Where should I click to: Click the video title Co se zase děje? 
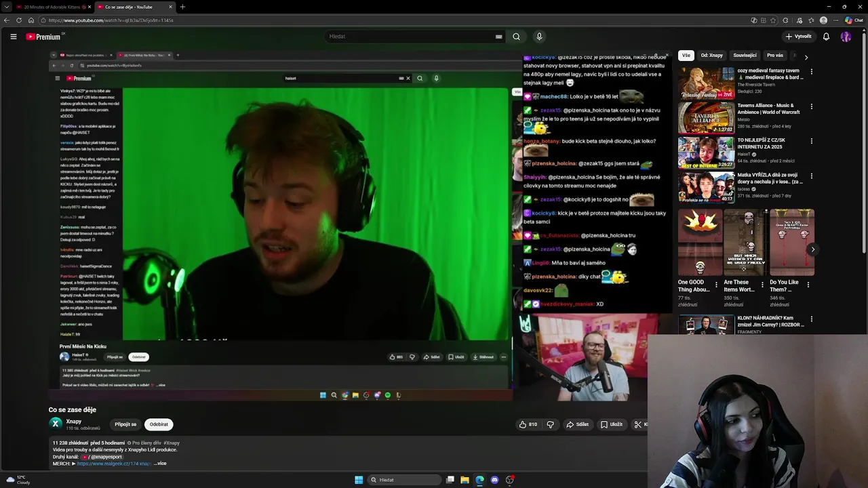[x=73, y=409]
